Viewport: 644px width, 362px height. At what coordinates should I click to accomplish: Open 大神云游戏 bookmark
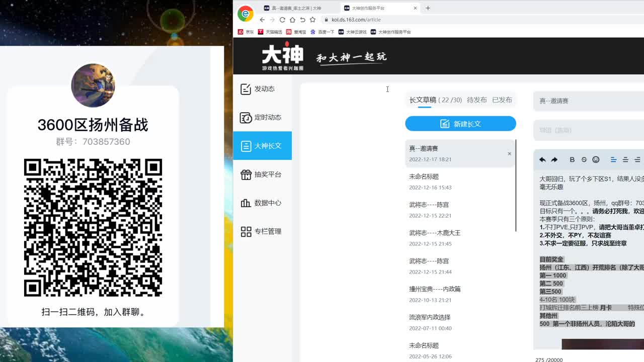tap(353, 32)
